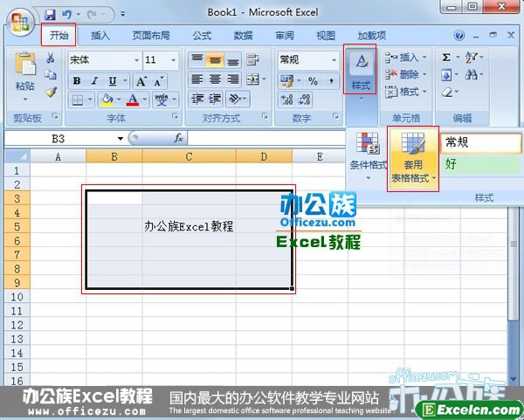Apply yellow fill color to cells
Screen dimensions: 524x420
[x=107, y=100]
